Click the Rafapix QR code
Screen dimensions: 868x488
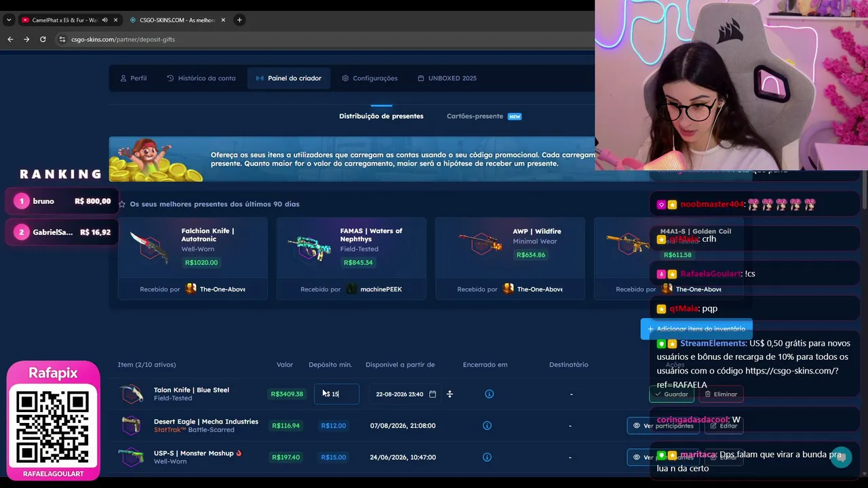click(53, 426)
